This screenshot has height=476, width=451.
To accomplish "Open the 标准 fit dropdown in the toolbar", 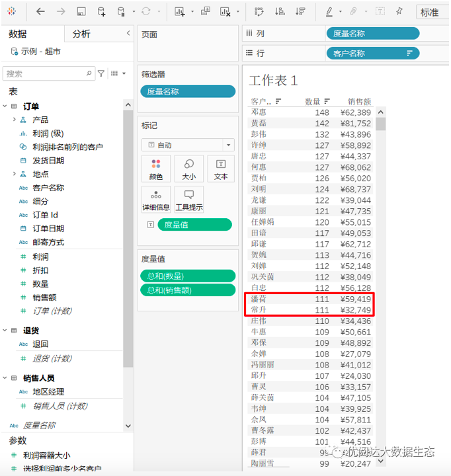I will pos(432,12).
